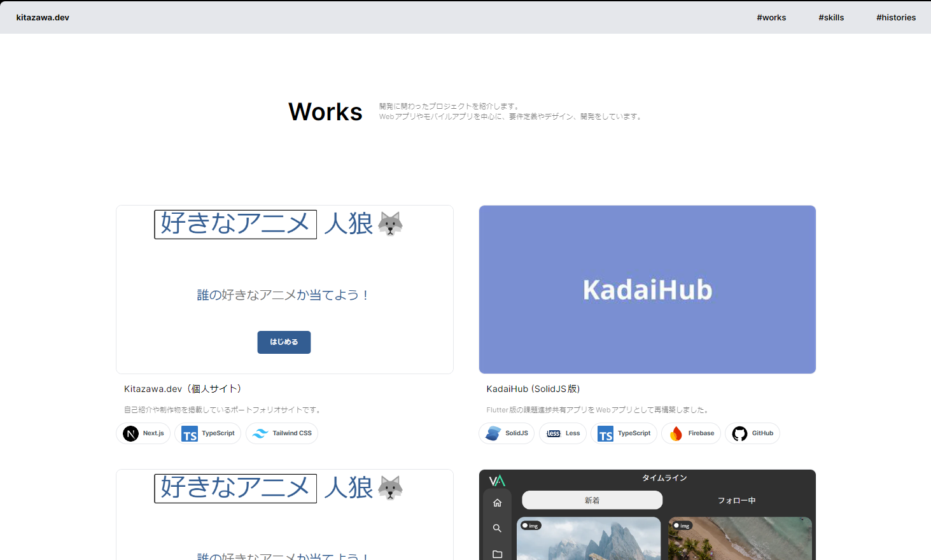Select the 新着 tab in timeline preview

(x=592, y=500)
